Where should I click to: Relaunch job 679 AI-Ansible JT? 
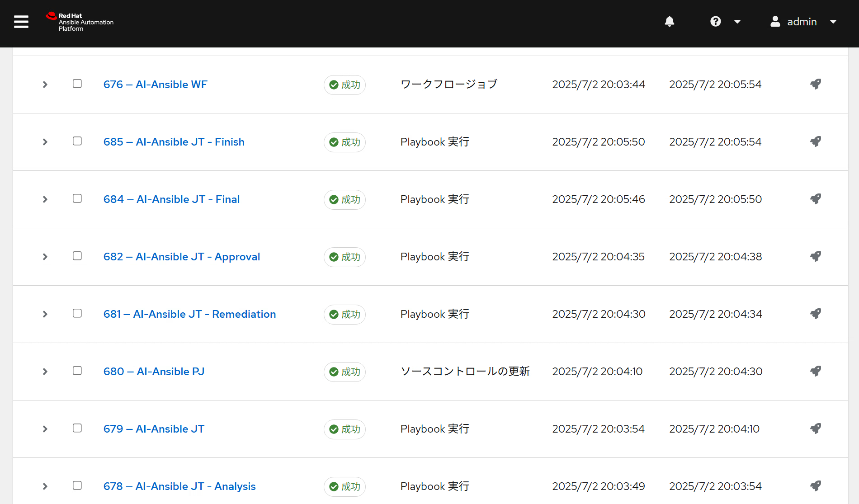coord(816,429)
